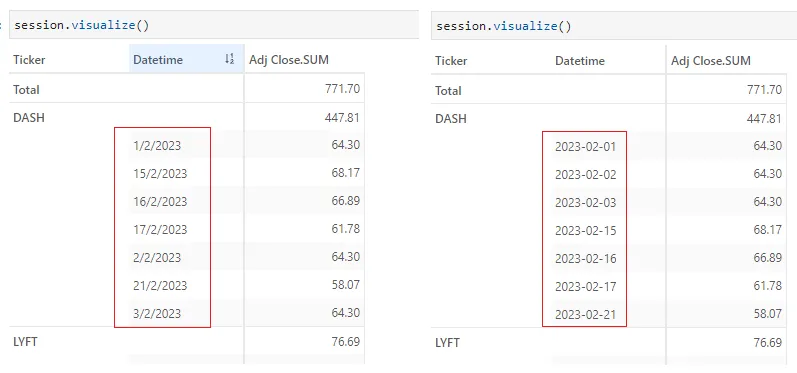Collapse the DASH row in the right table
Image resolution: width=797 pixels, height=373 pixels.
point(450,118)
